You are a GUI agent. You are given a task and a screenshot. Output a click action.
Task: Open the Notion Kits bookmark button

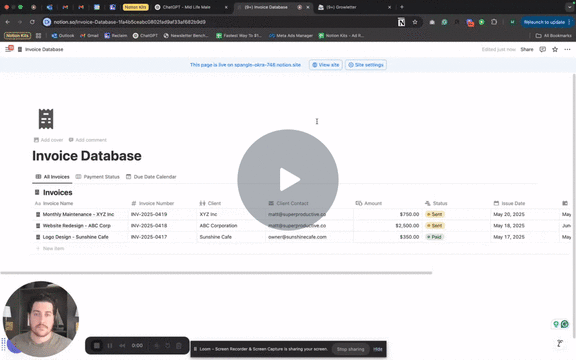click(x=17, y=36)
